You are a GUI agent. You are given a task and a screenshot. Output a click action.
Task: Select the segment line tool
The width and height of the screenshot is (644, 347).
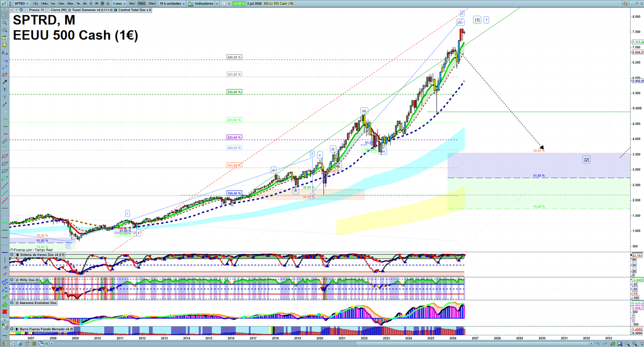pos(5,104)
